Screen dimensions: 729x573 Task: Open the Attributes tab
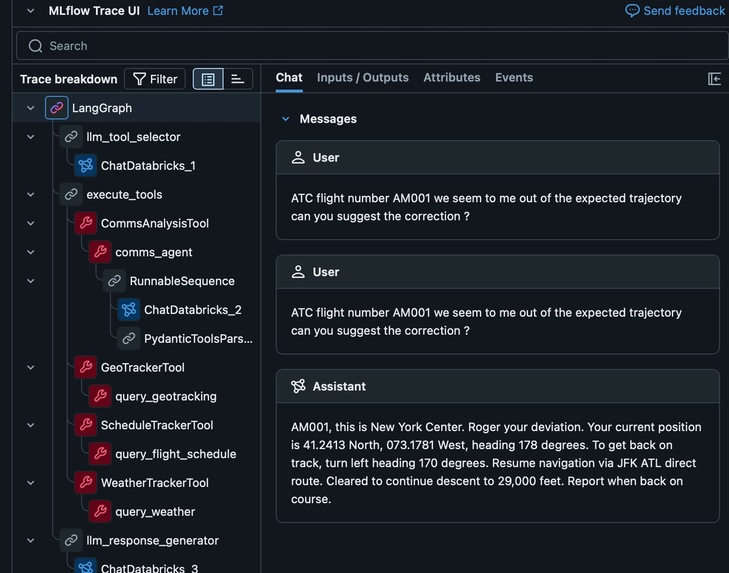[451, 78]
